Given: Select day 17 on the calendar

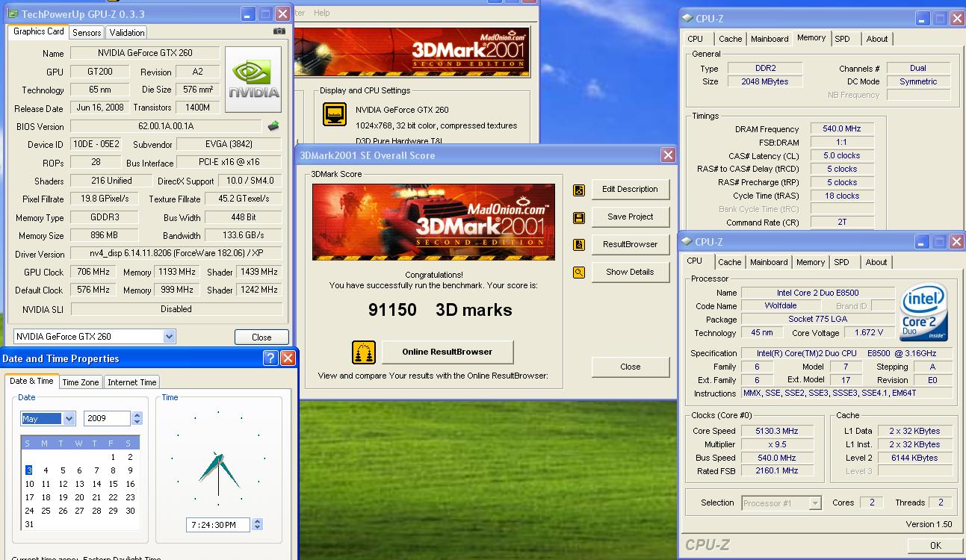Looking at the screenshot, I should coord(29,497).
